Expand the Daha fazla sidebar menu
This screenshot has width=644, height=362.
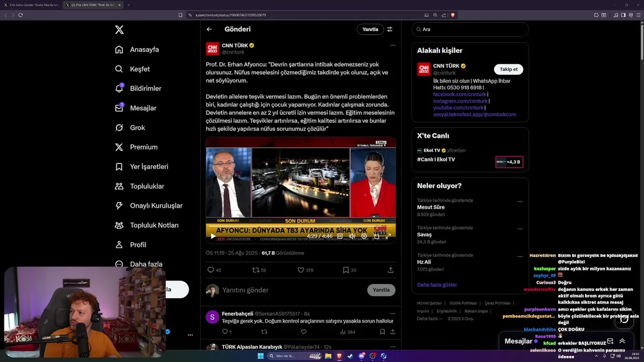[x=138, y=264]
